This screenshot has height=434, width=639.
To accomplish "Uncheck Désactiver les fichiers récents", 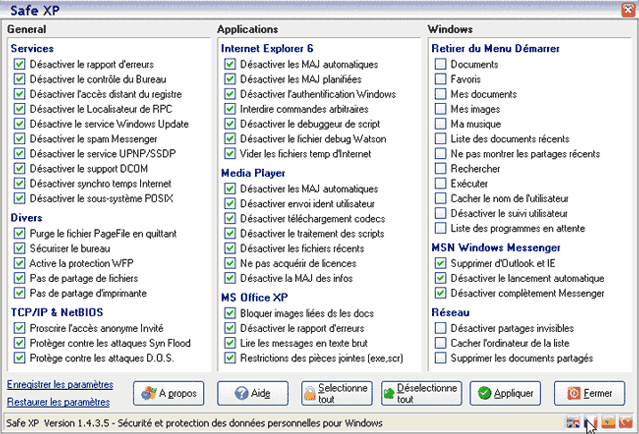I will 230,248.
